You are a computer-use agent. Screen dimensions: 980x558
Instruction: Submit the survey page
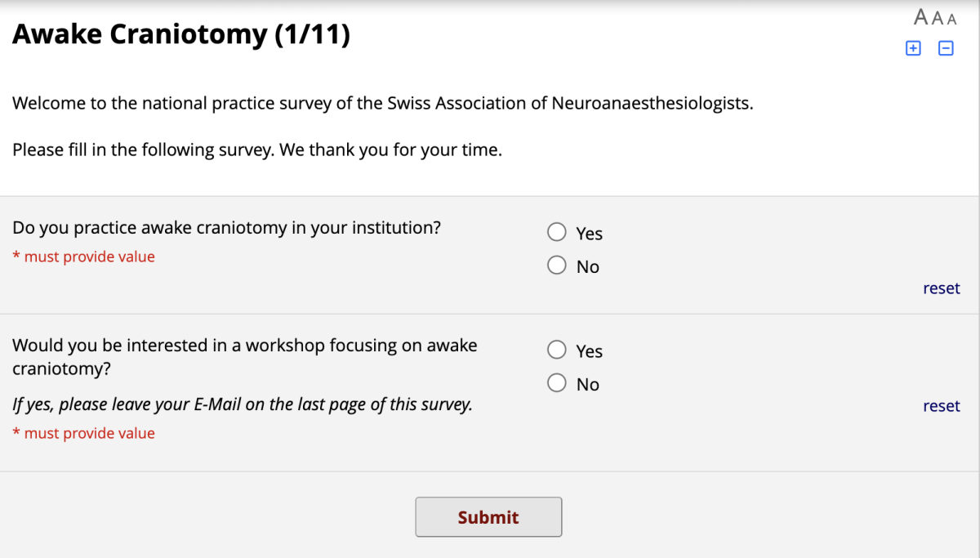tap(488, 517)
